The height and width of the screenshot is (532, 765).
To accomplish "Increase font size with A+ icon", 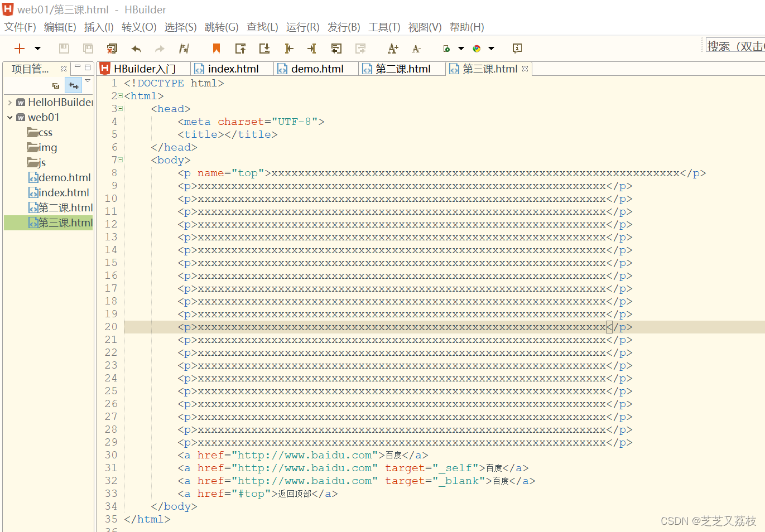I will 393,49.
